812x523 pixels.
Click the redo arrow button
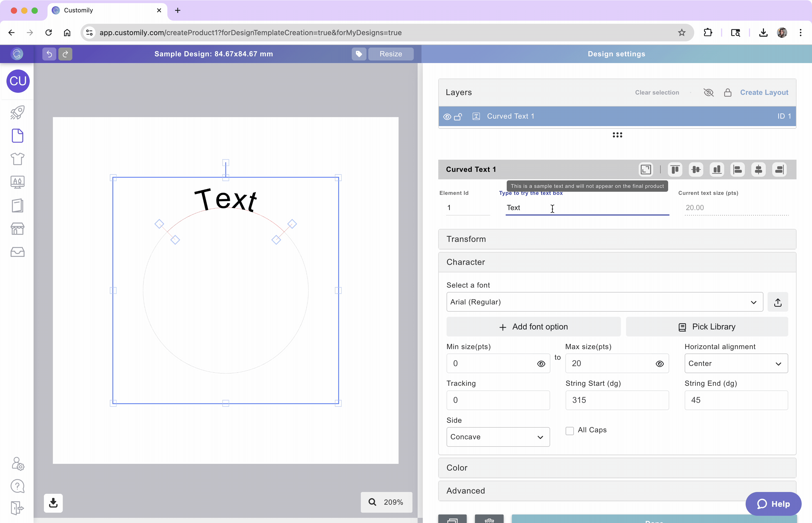coord(65,54)
